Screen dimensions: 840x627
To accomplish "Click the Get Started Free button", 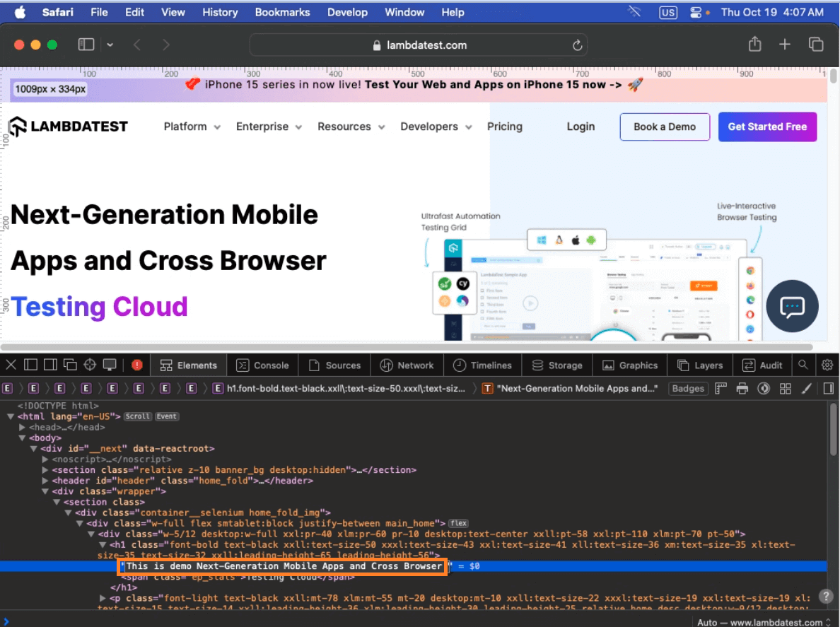I will (x=767, y=127).
